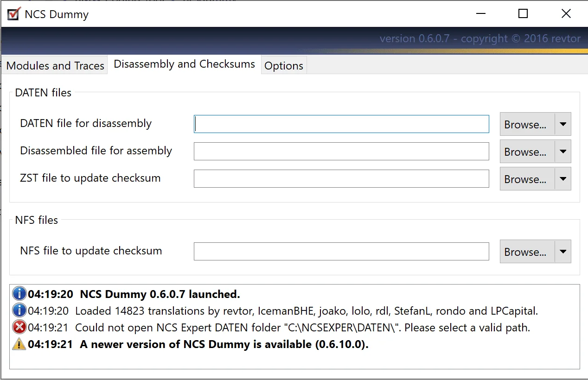Click the ZST file to update checksum field
The height and width of the screenshot is (380, 588).
[341, 178]
